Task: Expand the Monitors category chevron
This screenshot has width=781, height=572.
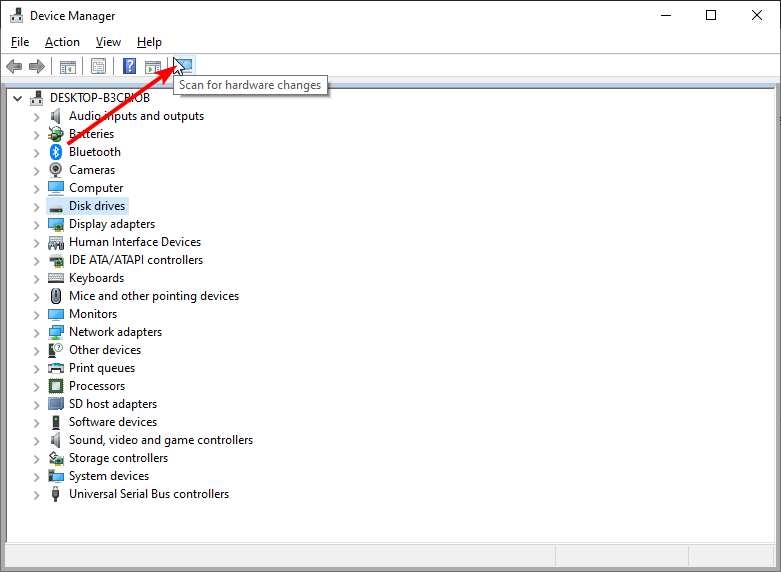Action: [x=36, y=315]
